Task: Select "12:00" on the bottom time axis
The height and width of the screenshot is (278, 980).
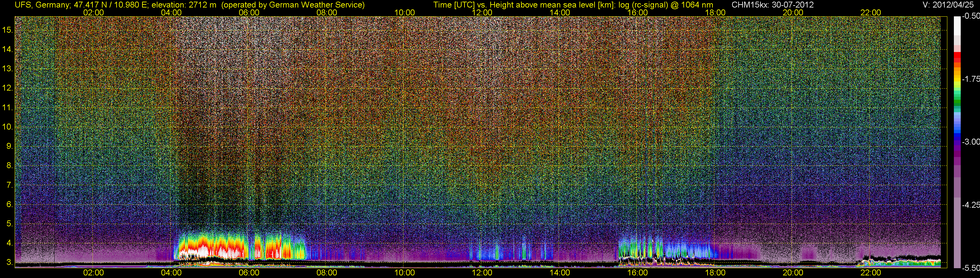Action: point(482,273)
